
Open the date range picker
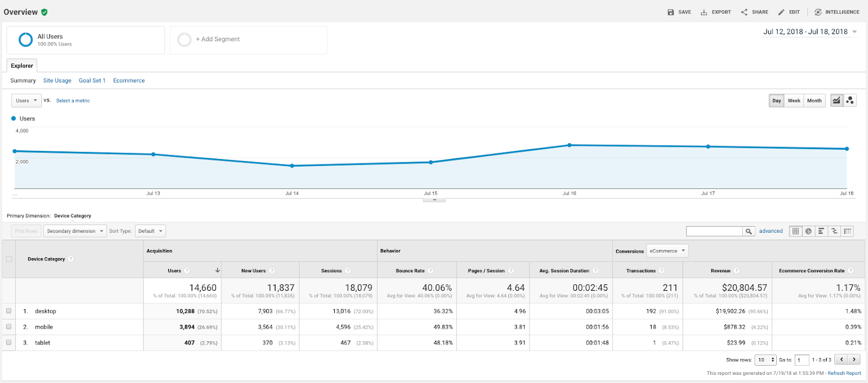pos(809,31)
